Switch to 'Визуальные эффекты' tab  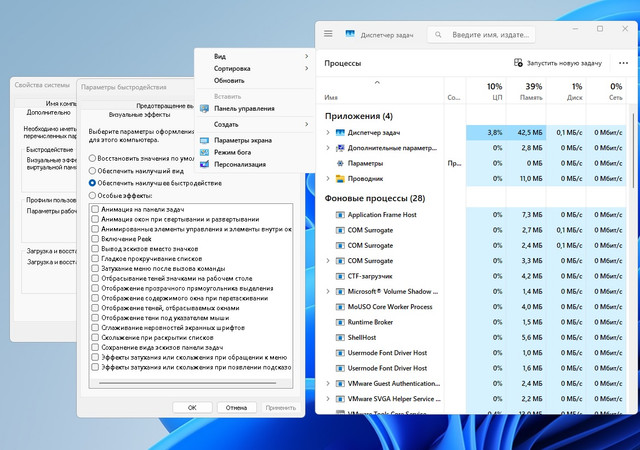pos(140,115)
